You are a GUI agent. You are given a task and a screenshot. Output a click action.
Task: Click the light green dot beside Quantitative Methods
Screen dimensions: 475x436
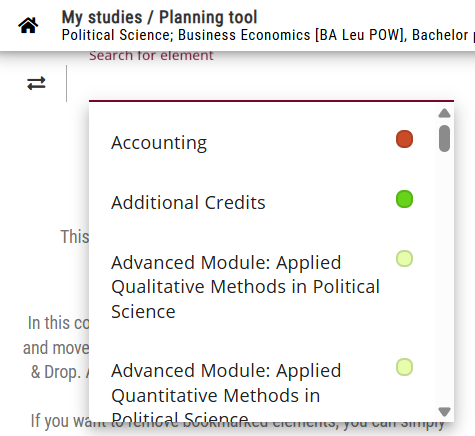tap(404, 367)
